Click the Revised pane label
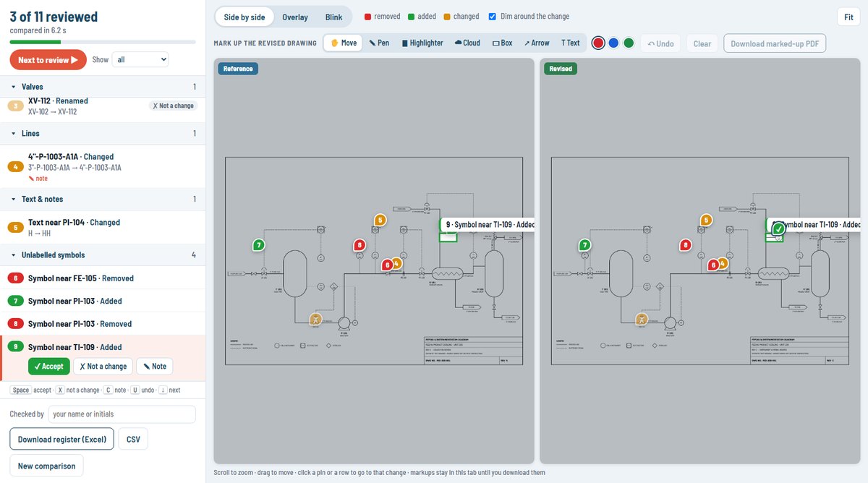 pyautogui.click(x=561, y=69)
